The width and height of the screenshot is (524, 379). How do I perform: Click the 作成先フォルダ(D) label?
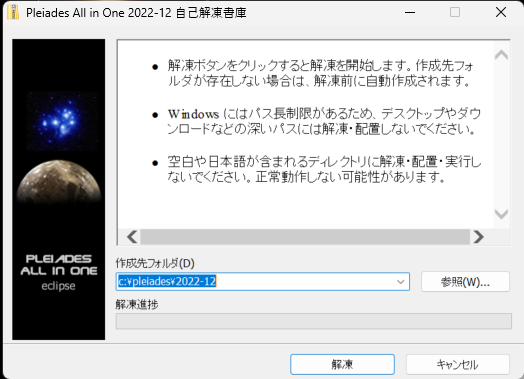(x=155, y=263)
